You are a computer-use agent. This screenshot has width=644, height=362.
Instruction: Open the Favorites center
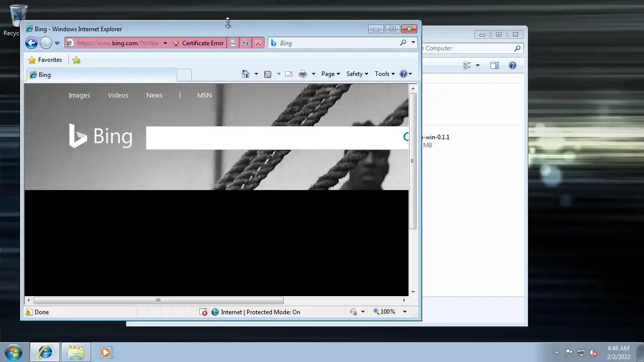pyautogui.click(x=45, y=60)
